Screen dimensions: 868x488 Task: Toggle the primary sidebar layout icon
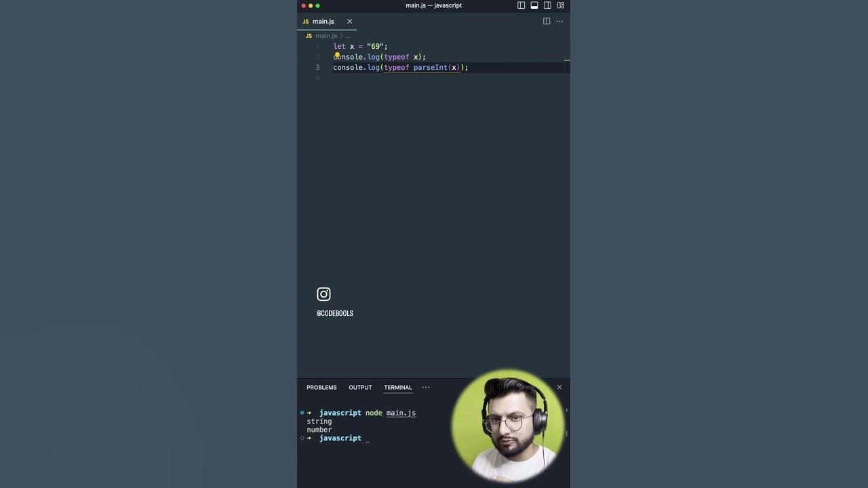(521, 5)
